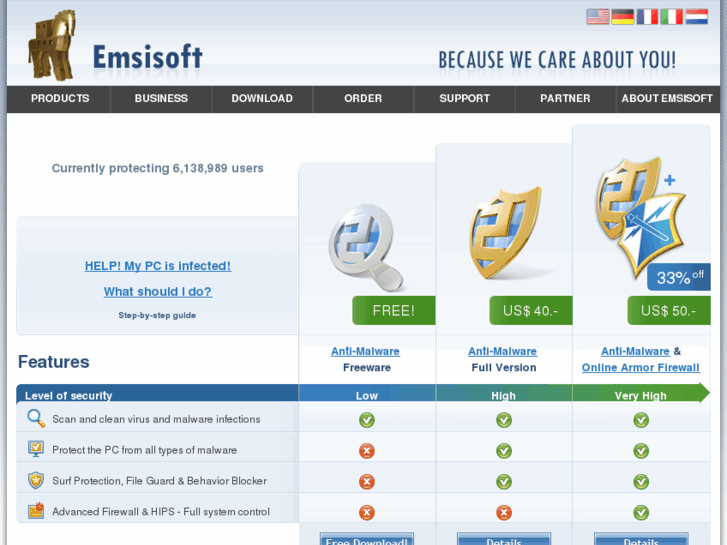
Task: Click Details button under bundle column
Action: click(641, 539)
